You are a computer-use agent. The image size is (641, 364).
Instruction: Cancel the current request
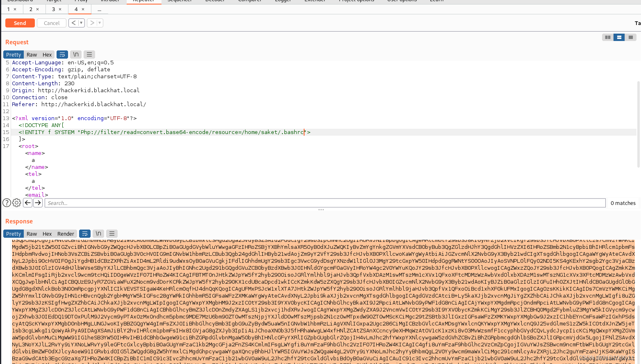coord(52,23)
